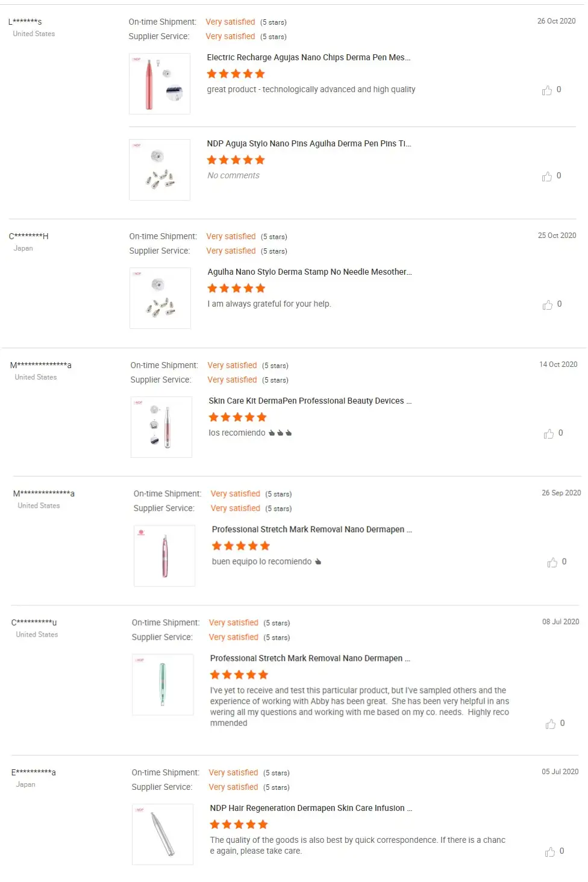This screenshot has width=588, height=882.
Task: Open the NDP Aguja Stylo Nano Pins product
Action: click(x=308, y=144)
